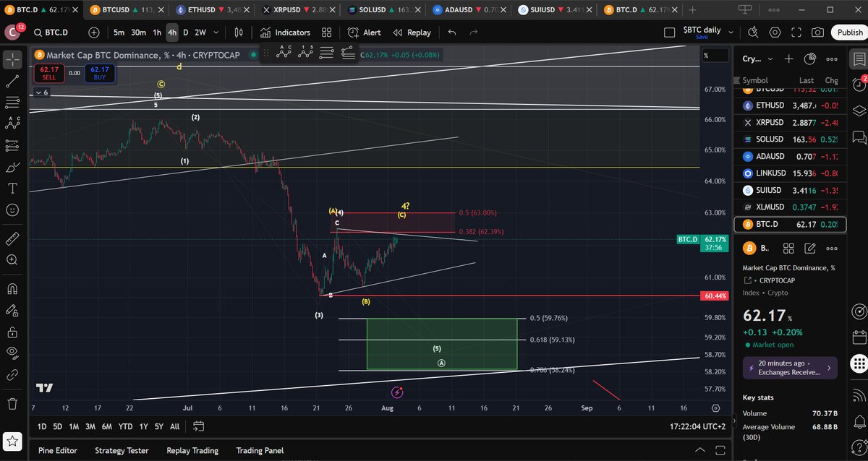Expand the collapsed indicators legend 6
Image resolution: width=868 pixels, height=461 pixels.
tap(41, 92)
